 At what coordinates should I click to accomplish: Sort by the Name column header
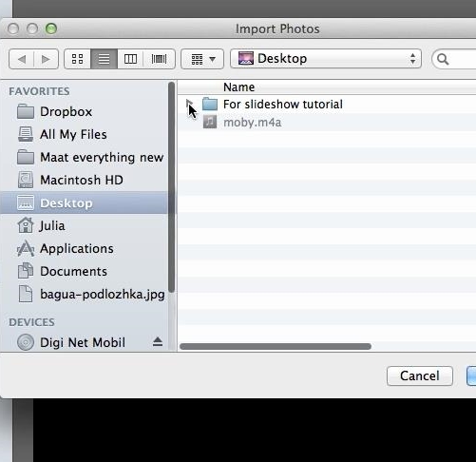[238, 87]
